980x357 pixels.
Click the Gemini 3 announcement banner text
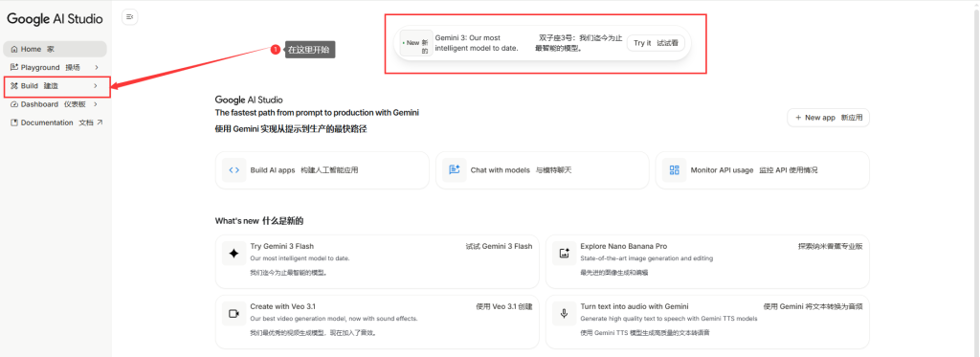tap(477, 43)
